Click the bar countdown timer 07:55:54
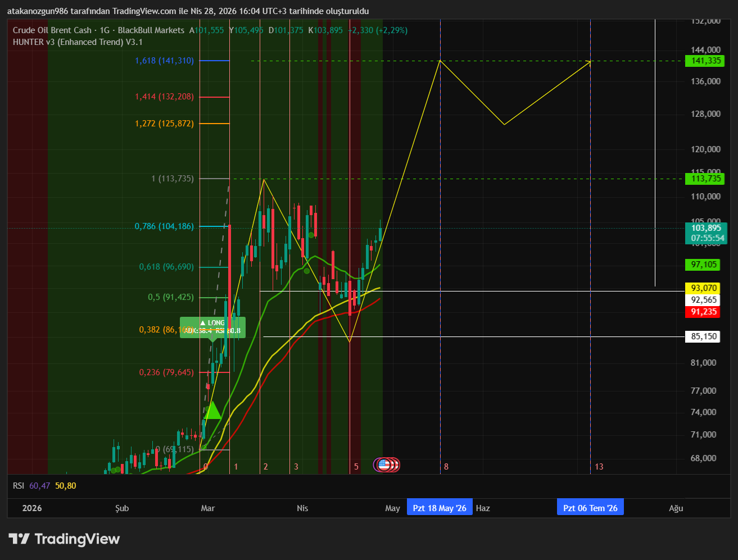This screenshot has height=560, width=738. (708, 238)
